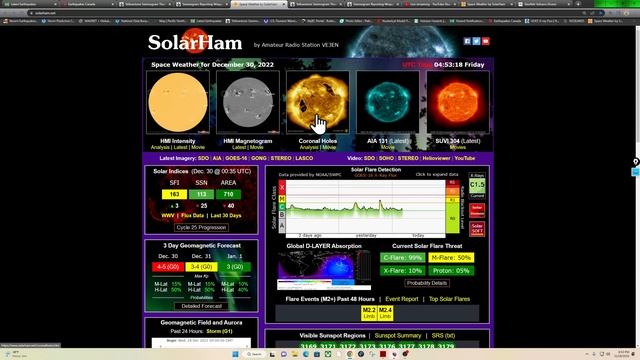Click the red 4-5 (G0) Dec. 30 forecast

168,267
